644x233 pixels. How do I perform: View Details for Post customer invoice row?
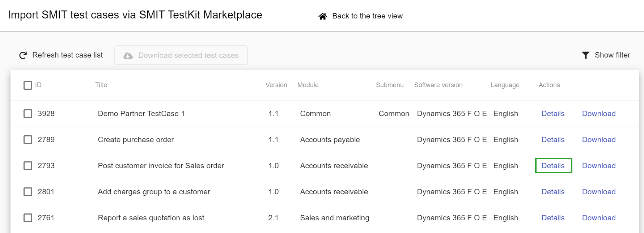tap(553, 166)
